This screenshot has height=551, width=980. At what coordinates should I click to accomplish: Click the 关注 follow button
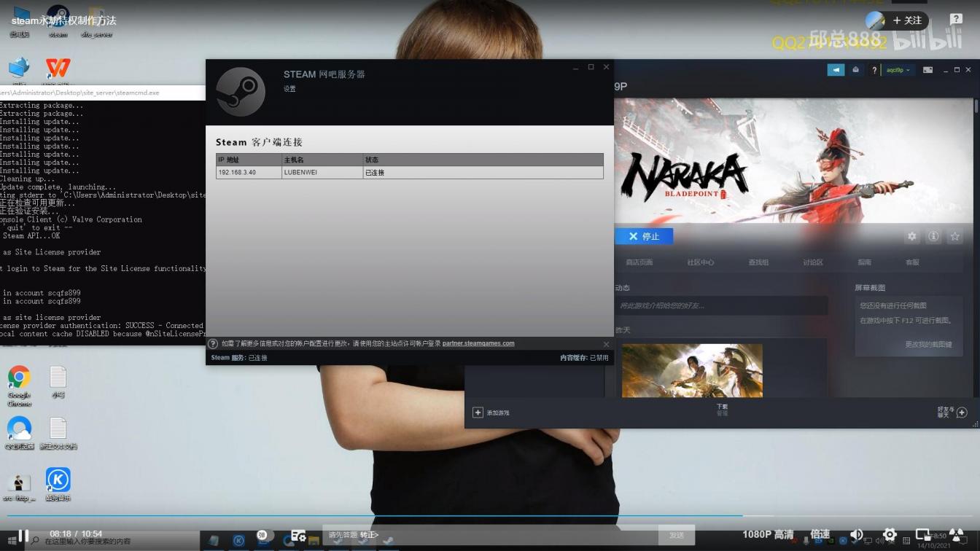[x=908, y=20]
